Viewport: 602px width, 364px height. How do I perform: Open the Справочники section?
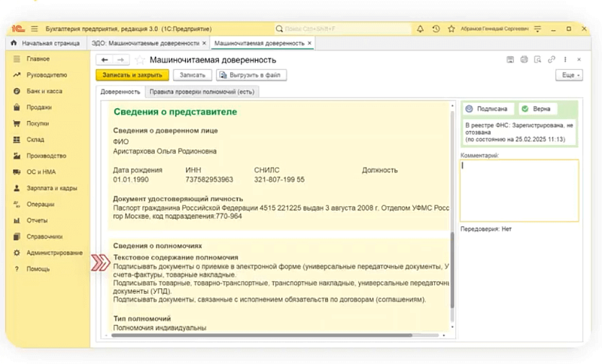click(x=44, y=237)
